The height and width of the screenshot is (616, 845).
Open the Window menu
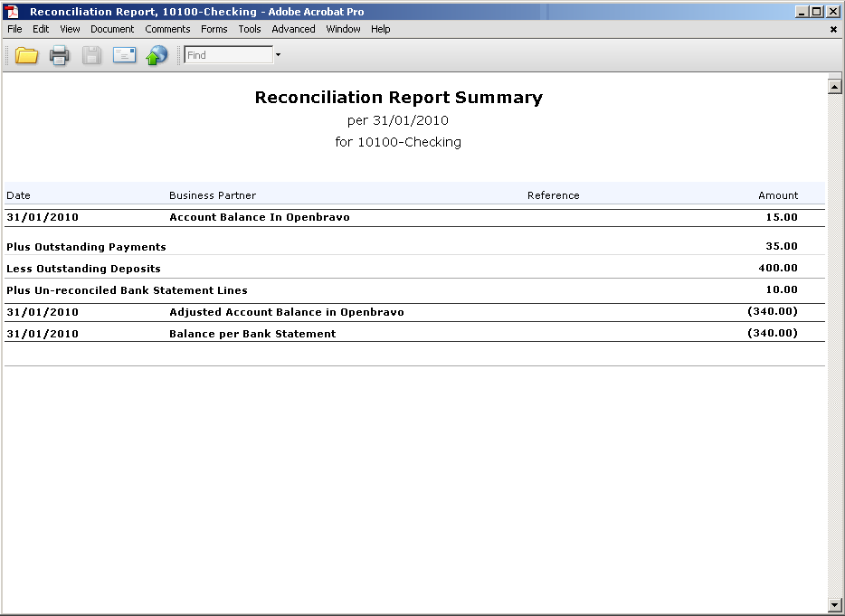pyautogui.click(x=343, y=29)
